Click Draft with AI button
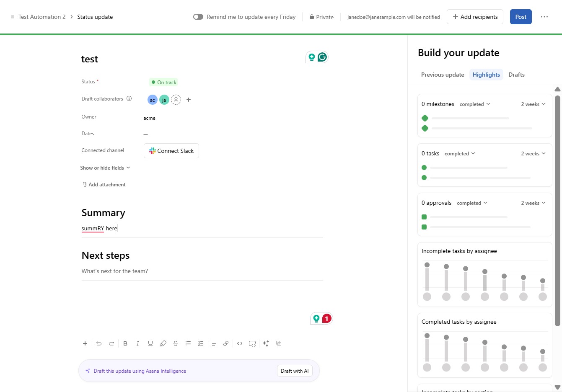 (x=295, y=371)
